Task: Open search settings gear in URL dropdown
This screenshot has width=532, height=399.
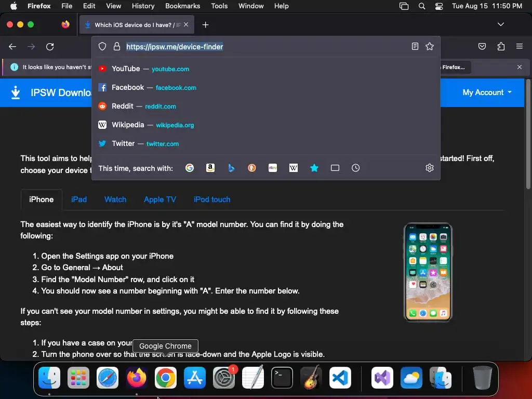Action: pyautogui.click(x=430, y=168)
